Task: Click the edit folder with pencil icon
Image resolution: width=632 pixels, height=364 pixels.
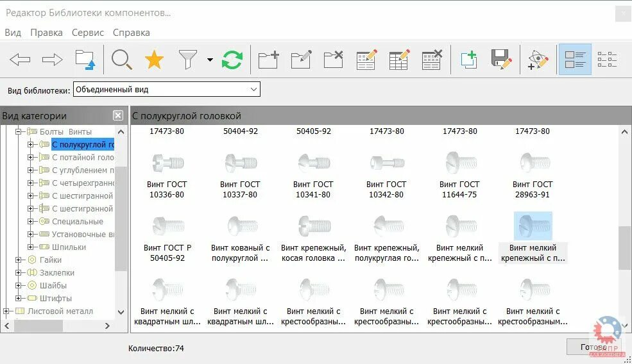Action: click(302, 60)
